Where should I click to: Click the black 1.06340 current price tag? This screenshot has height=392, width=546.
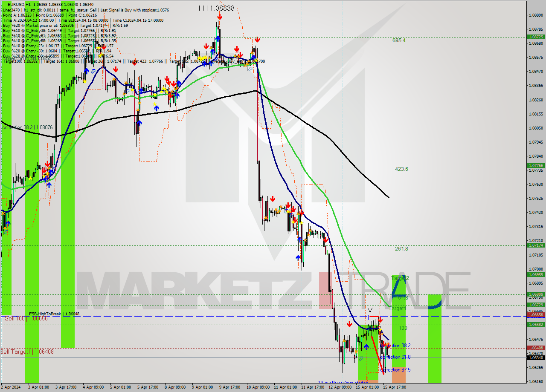pyautogui.click(x=536, y=357)
